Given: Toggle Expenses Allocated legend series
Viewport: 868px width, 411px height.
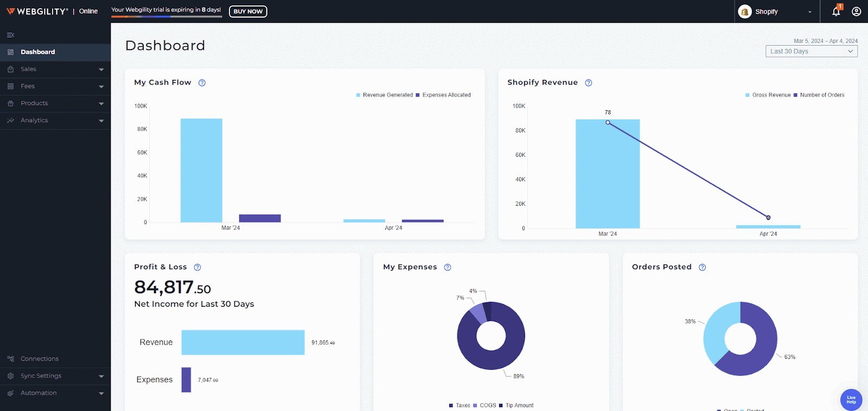Looking at the screenshot, I should pos(446,95).
